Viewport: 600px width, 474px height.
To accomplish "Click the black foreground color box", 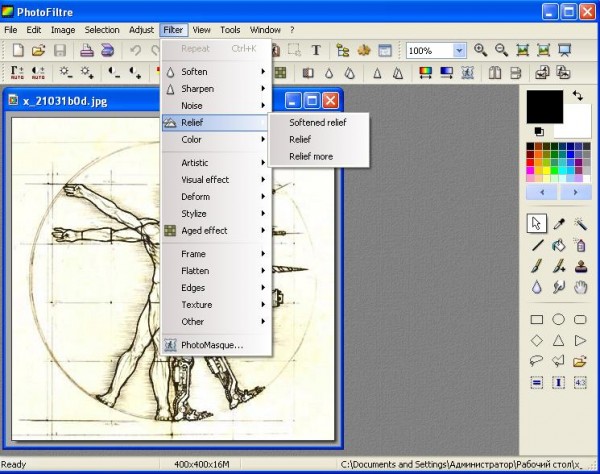I will [545, 107].
